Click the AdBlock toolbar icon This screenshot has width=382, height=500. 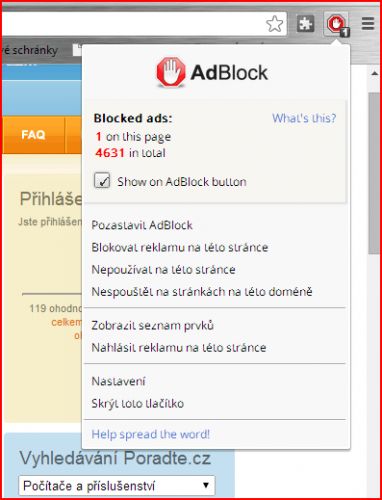[337, 24]
